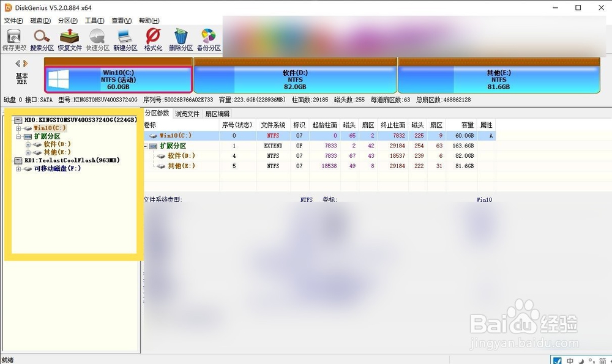Click the 卷标 column header

(182, 125)
